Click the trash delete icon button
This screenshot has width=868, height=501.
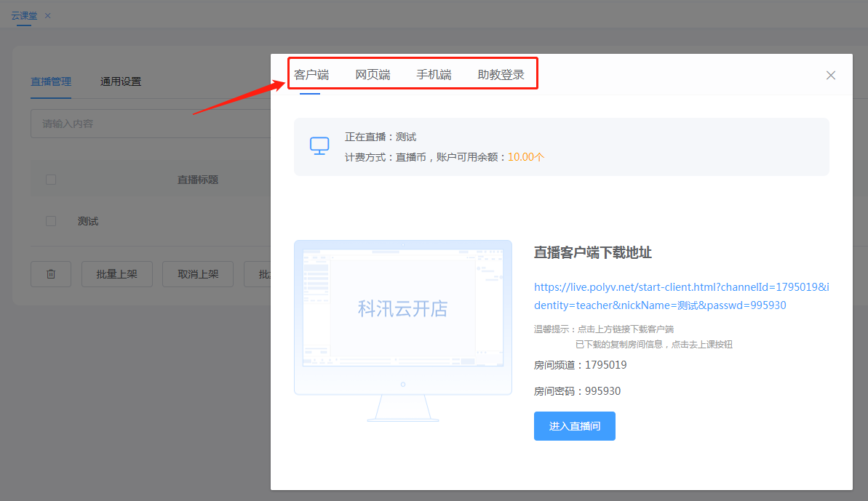point(50,273)
